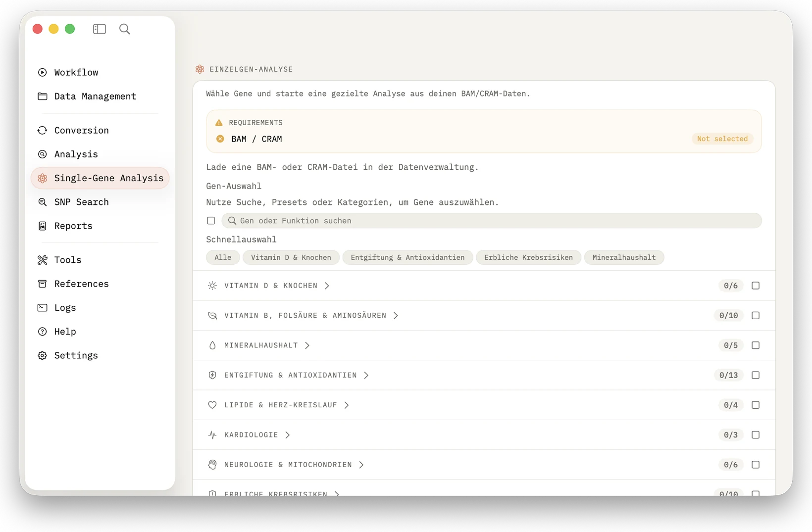Click the References archive icon

coord(43,284)
